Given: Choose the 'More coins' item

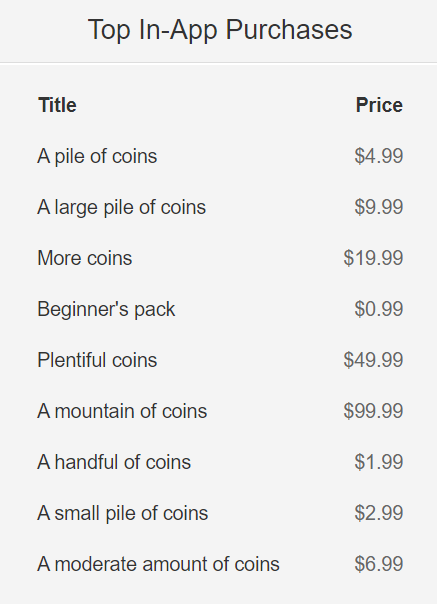Looking at the screenshot, I should (x=84, y=258).
